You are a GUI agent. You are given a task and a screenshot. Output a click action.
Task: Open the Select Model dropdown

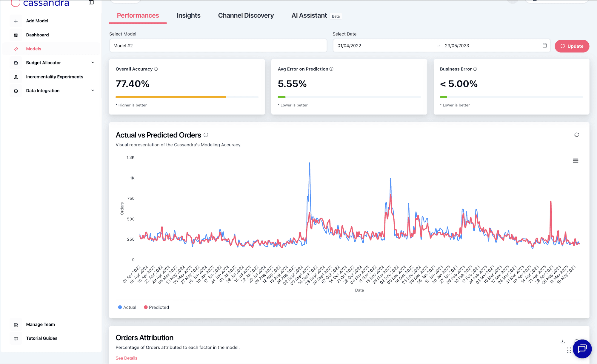coord(218,46)
